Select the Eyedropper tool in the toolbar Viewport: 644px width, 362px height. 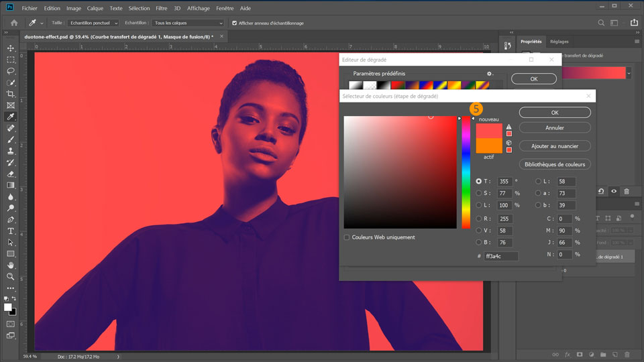click(11, 117)
